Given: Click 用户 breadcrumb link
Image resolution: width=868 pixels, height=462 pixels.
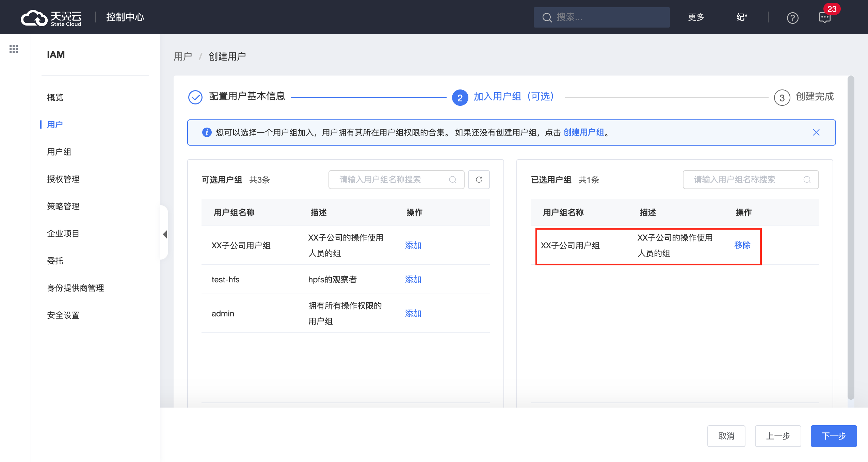Looking at the screenshot, I should click(x=183, y=56).
